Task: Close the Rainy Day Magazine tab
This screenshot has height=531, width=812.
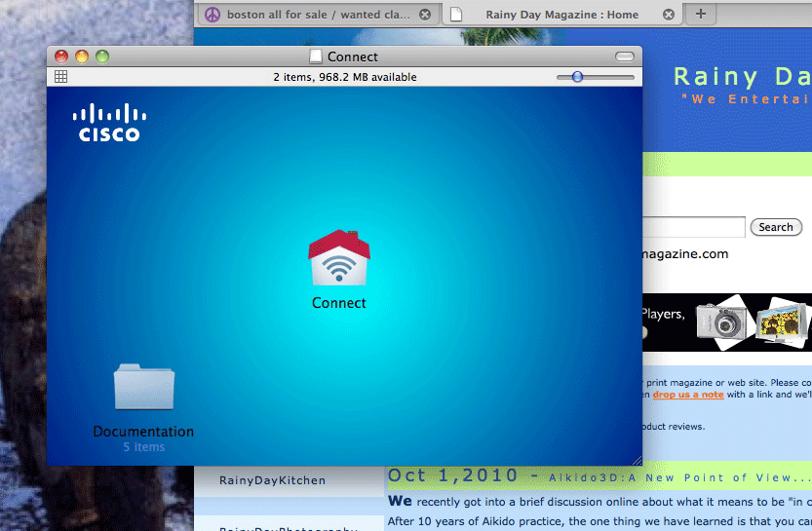Action: point(669,15)
